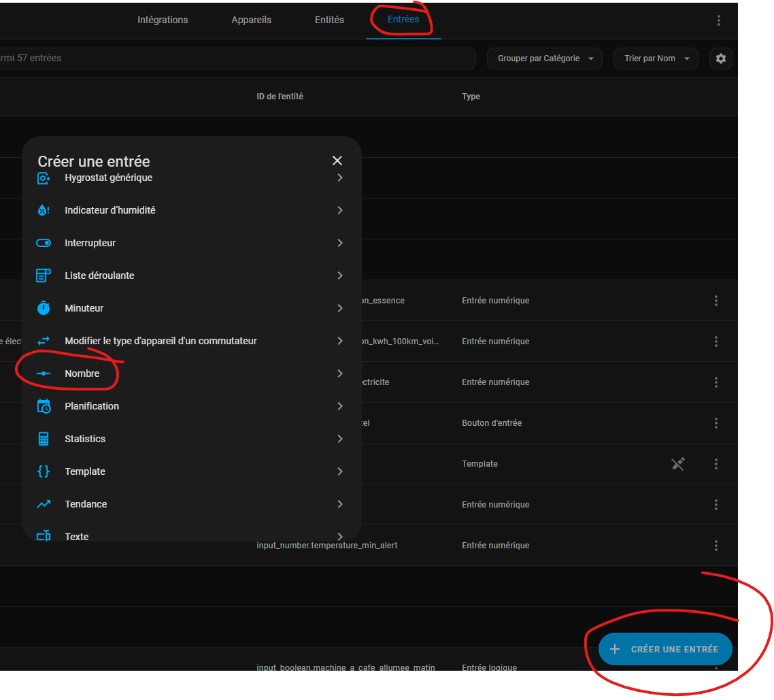Click the Tendance trend line icon
The image size is (774, 700).
point(44,504)
